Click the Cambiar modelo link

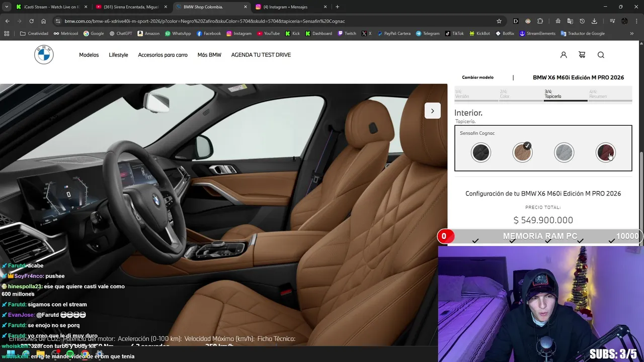(477, 77)
